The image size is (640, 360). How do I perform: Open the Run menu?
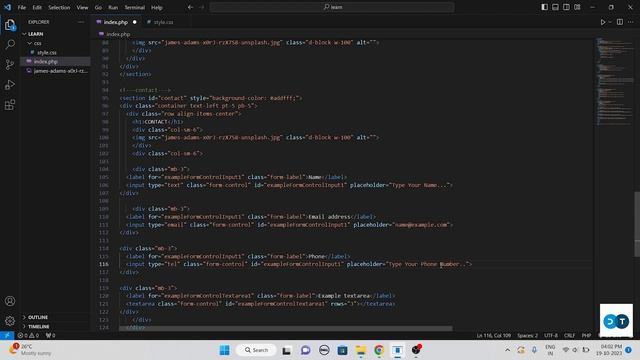113,7
